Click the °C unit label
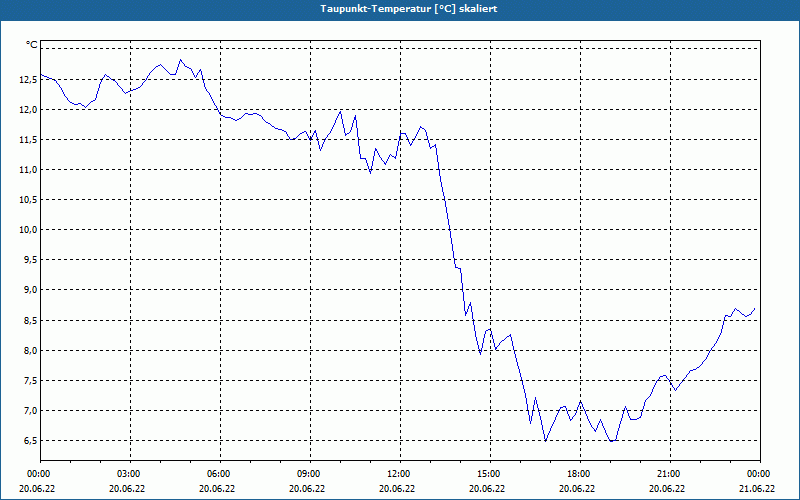 (32, 45)
